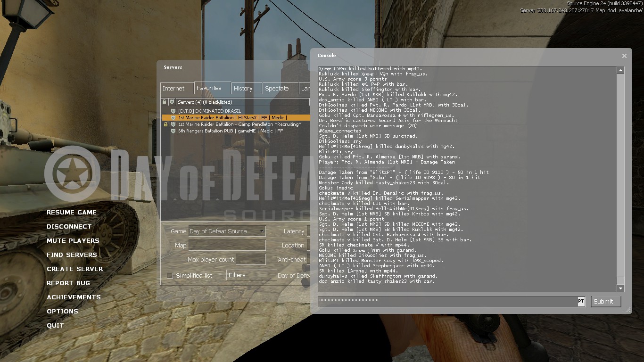Click the PT language indicator in console input

click(x=581, y=301)
